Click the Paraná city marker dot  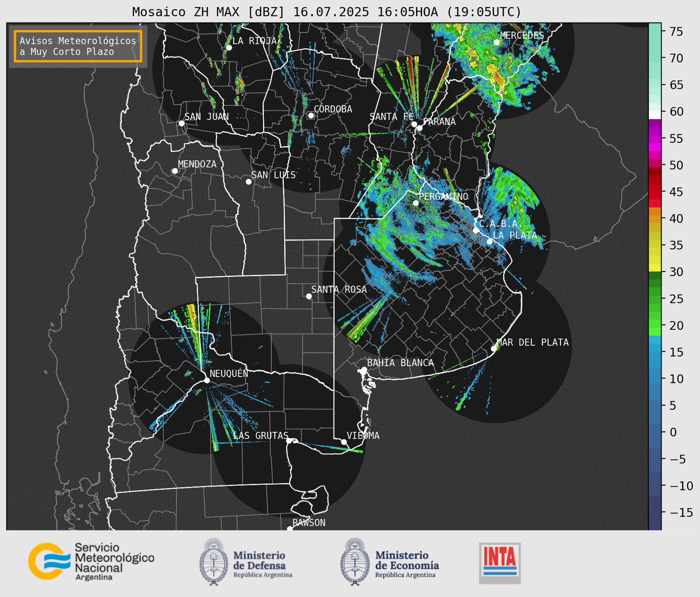click(x=420, y=128)
